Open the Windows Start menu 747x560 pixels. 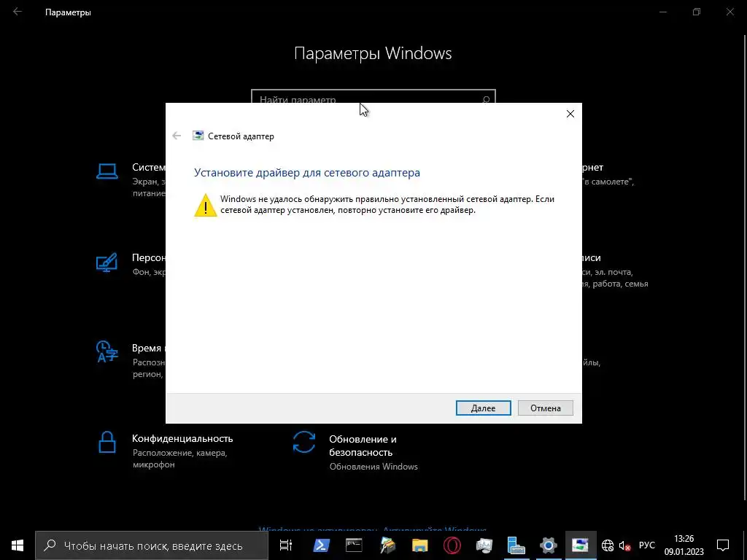[x=18, y=545]
